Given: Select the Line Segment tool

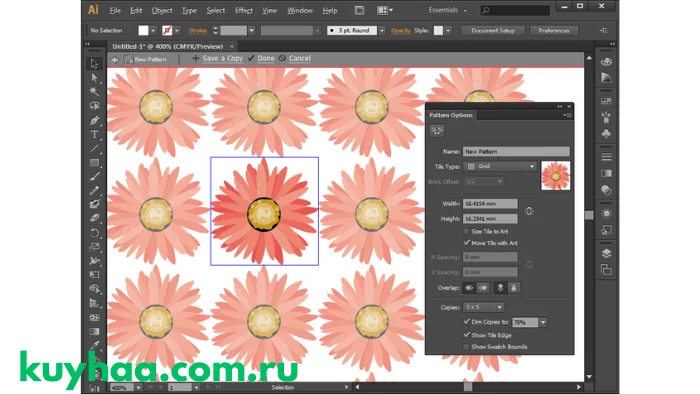Looking at the screenshot, I should tap(94, 149).
